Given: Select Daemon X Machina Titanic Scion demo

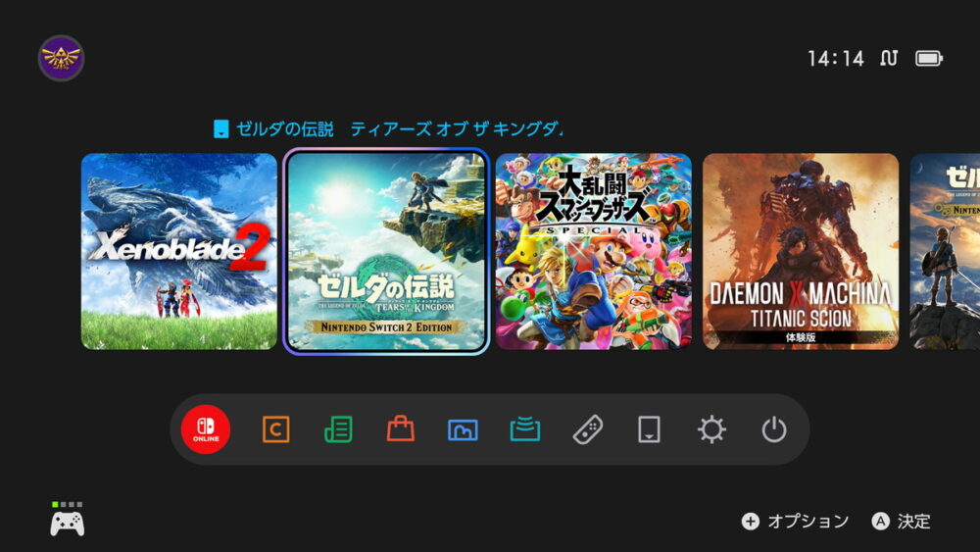Looking at the screenshot, I should click(x=801, y=251).
